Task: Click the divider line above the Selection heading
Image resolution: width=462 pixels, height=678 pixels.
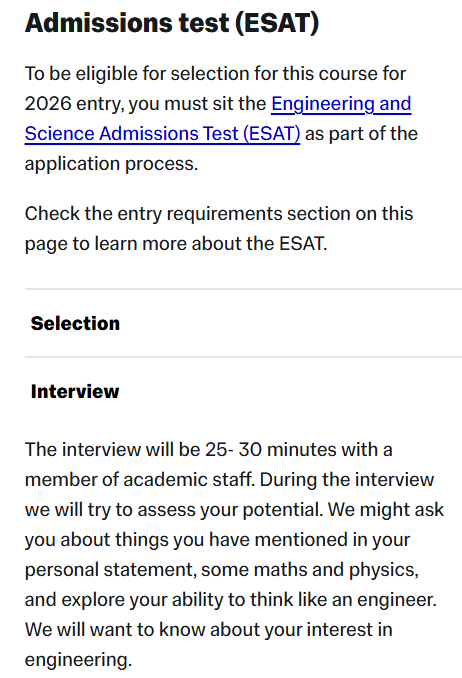Action: [x=243, y=288]
